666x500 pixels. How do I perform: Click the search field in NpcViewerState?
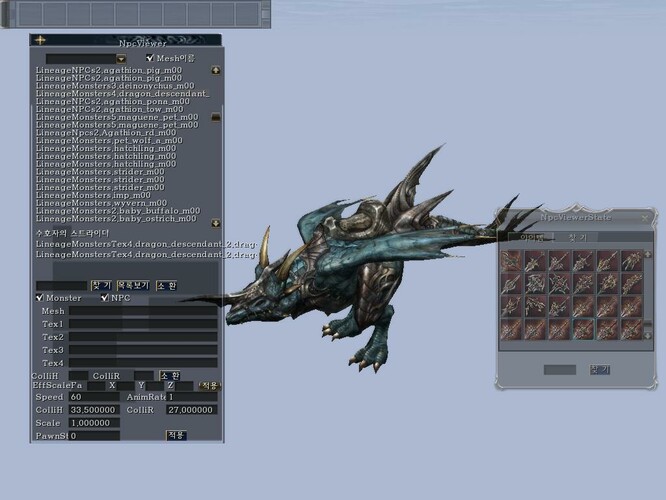(560, 370)
